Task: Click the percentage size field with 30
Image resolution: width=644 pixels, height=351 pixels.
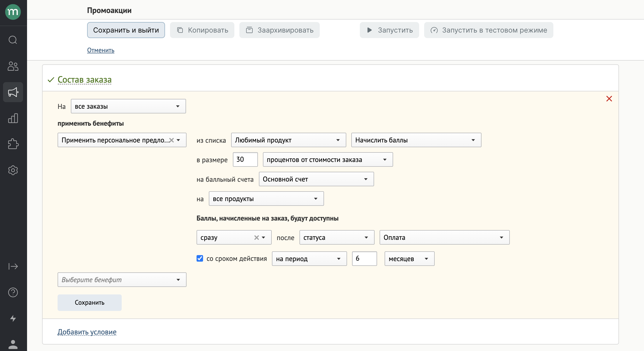Action: point(245,159)
